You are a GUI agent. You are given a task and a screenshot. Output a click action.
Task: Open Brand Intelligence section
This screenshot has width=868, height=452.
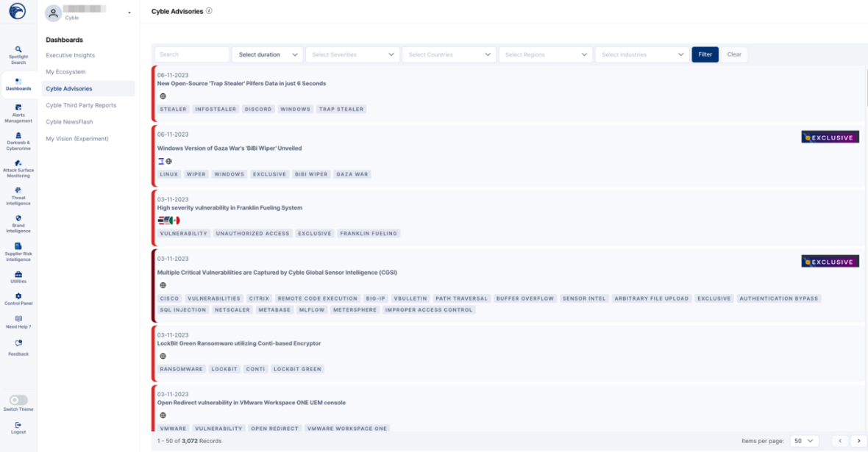click(18, 224)
